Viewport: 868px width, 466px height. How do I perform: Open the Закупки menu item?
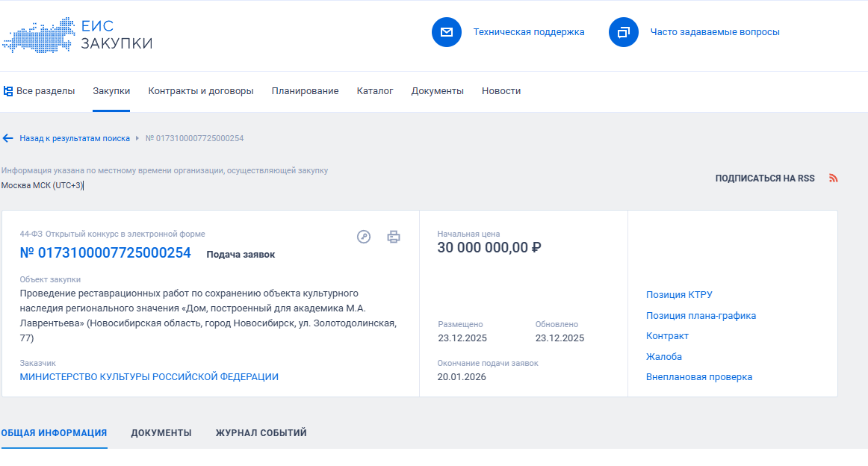(x=111, y=91)
